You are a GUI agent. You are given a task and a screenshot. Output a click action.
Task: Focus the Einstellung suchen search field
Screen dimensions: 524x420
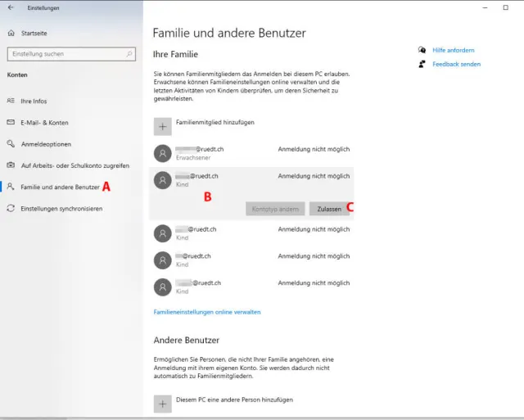(x=71, y=54)
